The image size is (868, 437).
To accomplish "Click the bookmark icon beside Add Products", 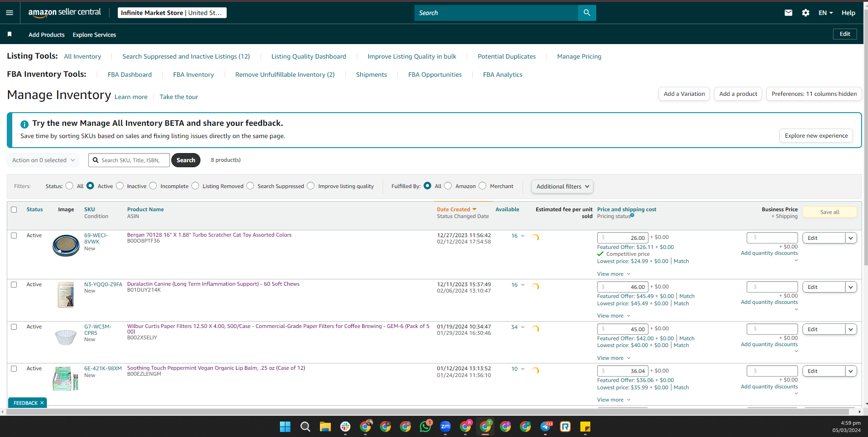I will (x=10, y=34).
